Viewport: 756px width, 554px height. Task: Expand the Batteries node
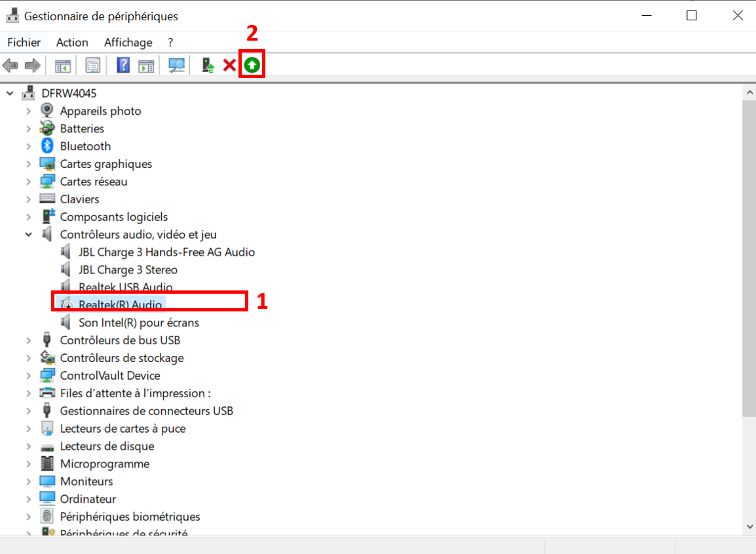(29, 129)
